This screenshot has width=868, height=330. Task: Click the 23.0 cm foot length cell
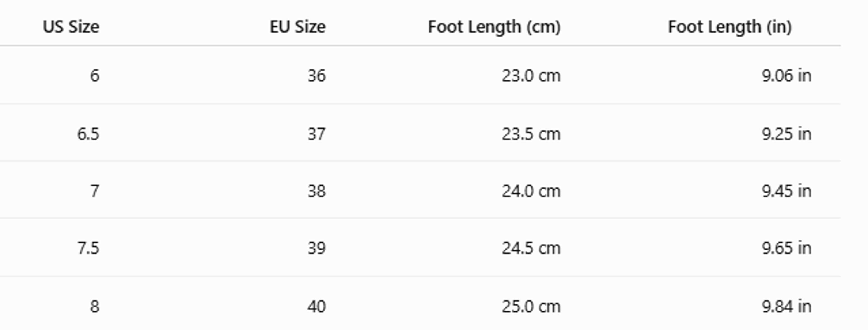click(x=531, y=75)
